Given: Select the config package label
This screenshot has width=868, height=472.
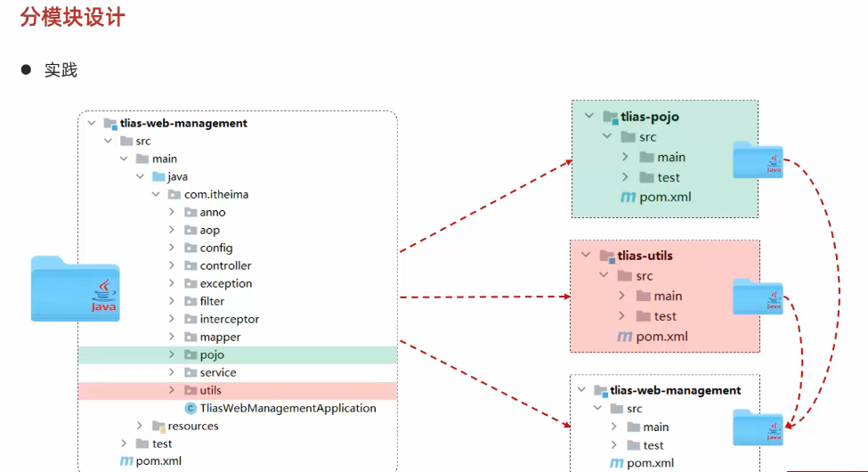Looking at the screenshot, I should (x=216, y=248).
